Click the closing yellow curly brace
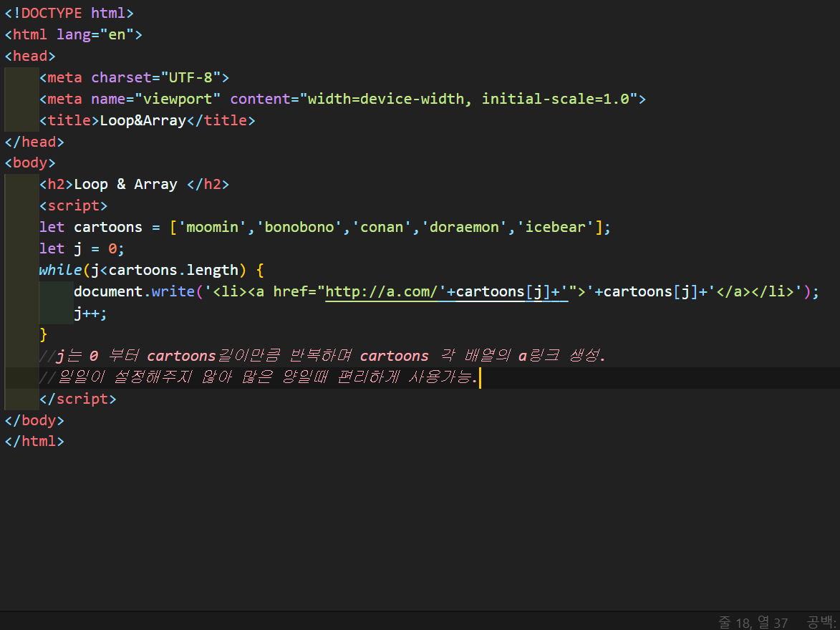 coord(44,334)
